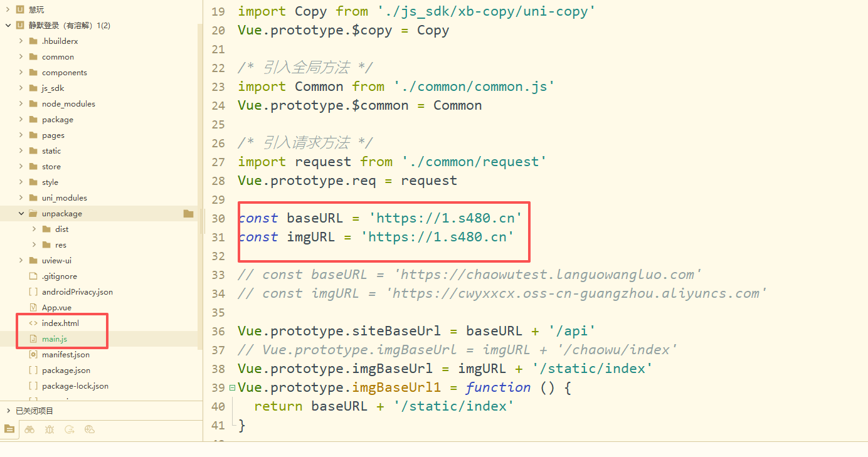Collapse the function fold marker at line 39
868x457 pixels.
coord(232,387)
